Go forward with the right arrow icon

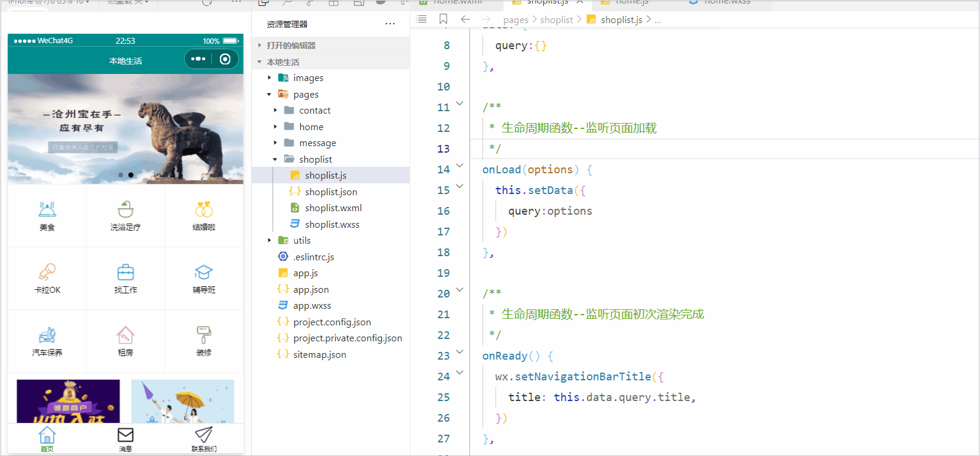pyautogui.click(x=486, y=19)
